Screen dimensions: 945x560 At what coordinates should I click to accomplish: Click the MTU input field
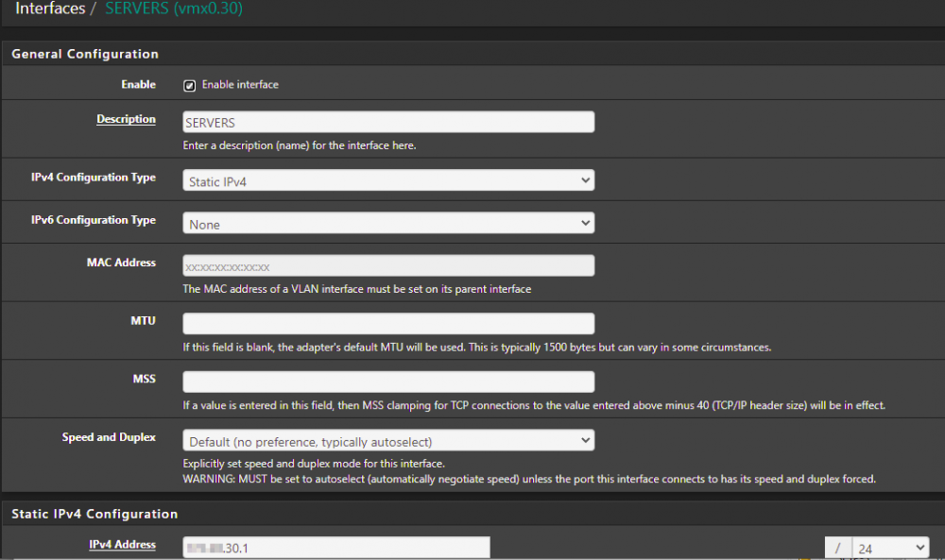click(388, 323)
